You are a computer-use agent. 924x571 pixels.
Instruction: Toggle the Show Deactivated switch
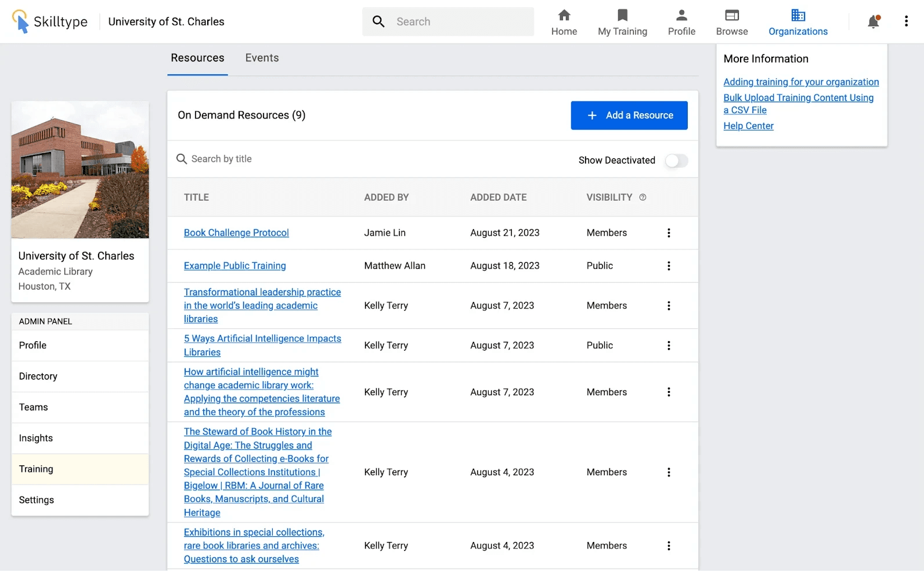click(676, 161)
